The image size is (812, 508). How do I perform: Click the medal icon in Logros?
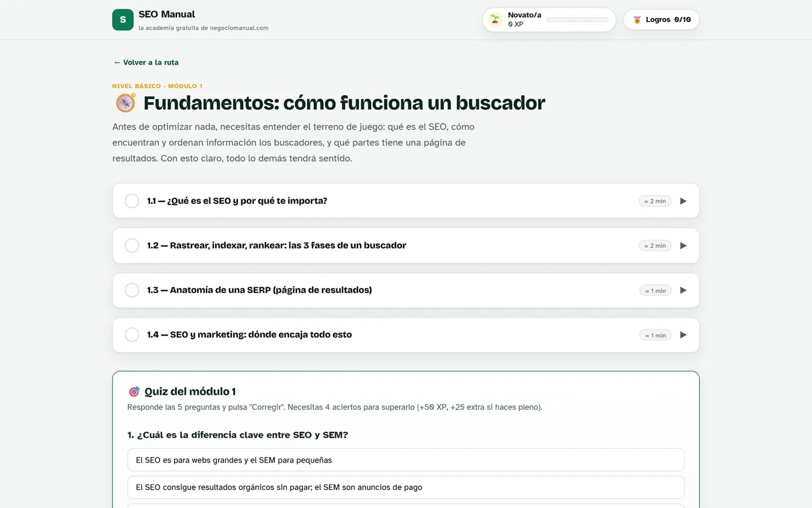pos(637,20)
